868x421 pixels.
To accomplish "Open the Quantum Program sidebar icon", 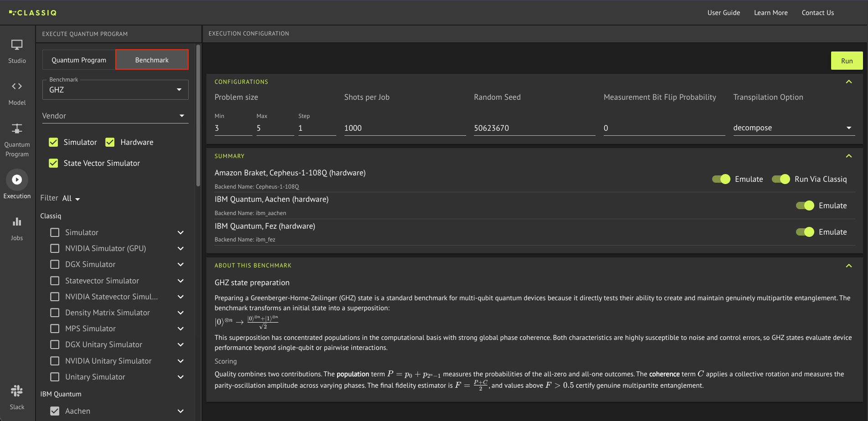I will click(17, 128).
